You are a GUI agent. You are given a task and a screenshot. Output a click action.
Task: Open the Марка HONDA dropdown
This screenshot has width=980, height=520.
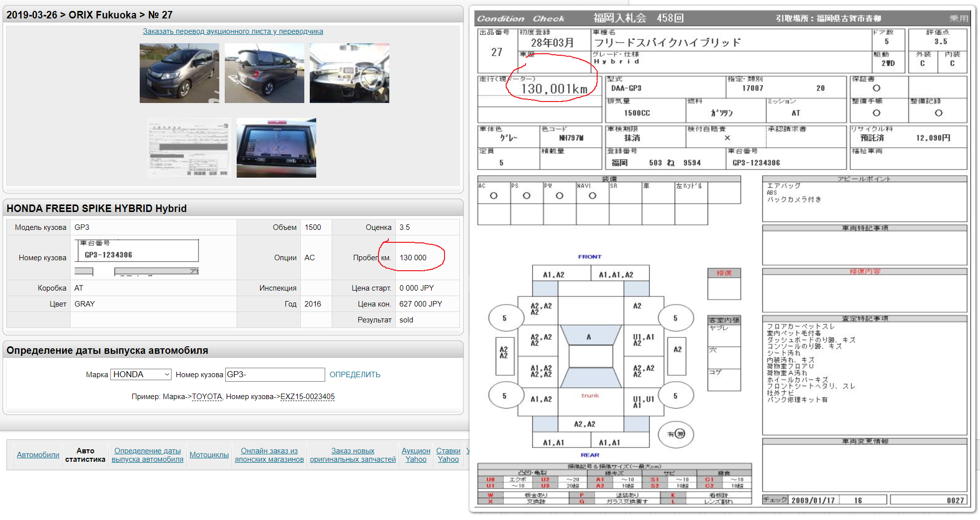pyautogui.click(x=141, y=374)
